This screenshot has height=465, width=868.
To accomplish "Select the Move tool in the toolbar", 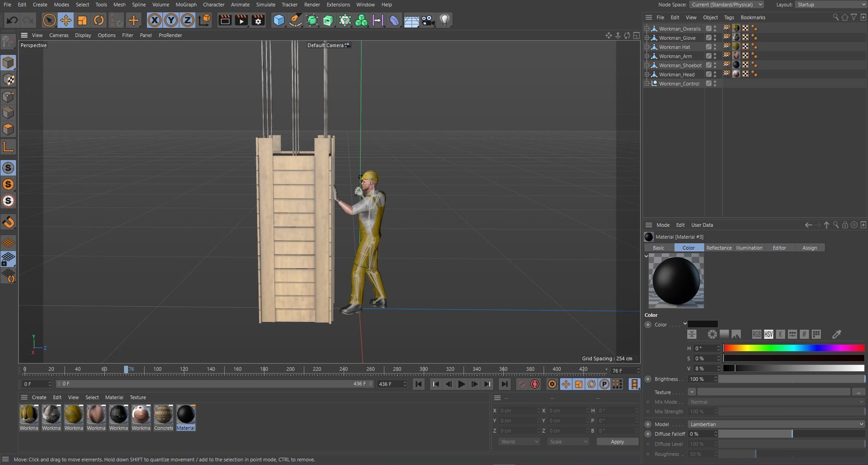I will click(65, 20).
